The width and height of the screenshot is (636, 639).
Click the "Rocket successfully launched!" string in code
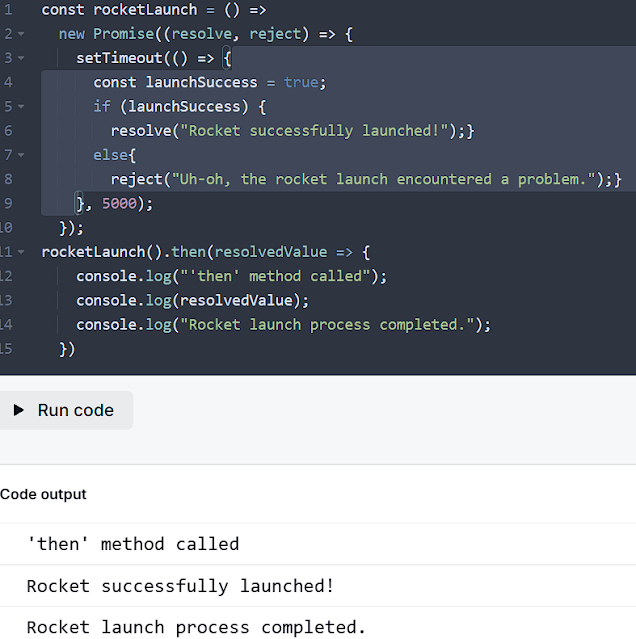tap(314, 131)
